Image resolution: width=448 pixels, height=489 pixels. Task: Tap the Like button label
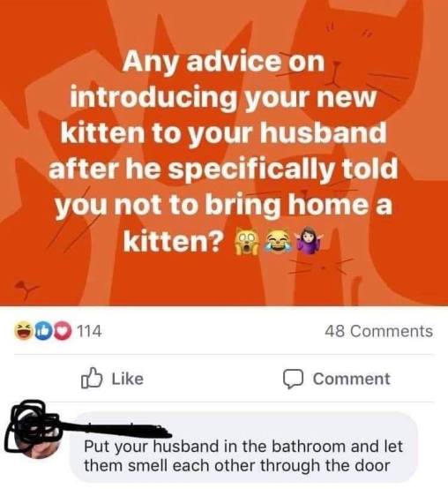[127, 379]
